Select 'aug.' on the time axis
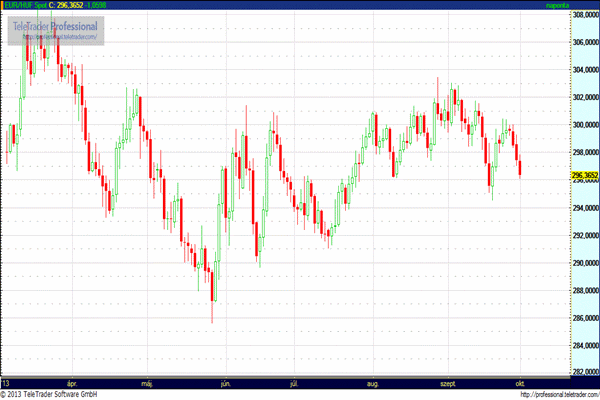Screen dimensions: 600x400 [373, 383]
